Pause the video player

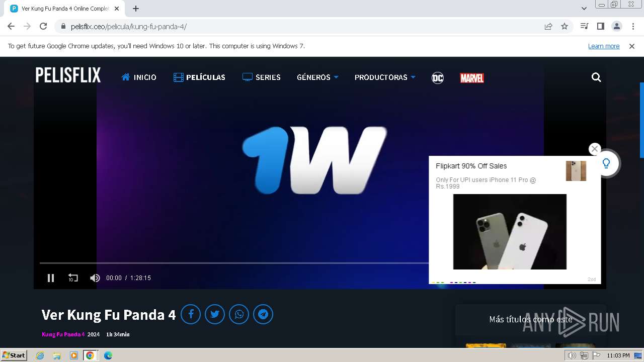point(51,278)
